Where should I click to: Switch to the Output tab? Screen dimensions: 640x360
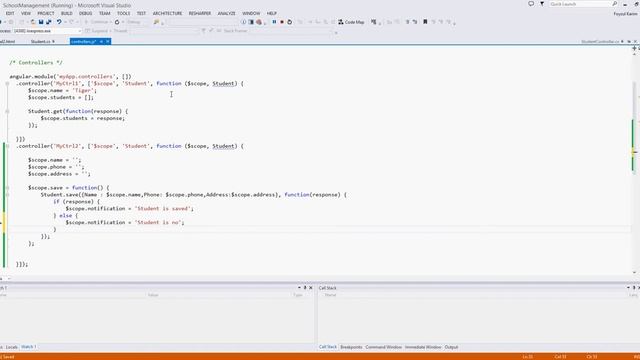point(451,347)
